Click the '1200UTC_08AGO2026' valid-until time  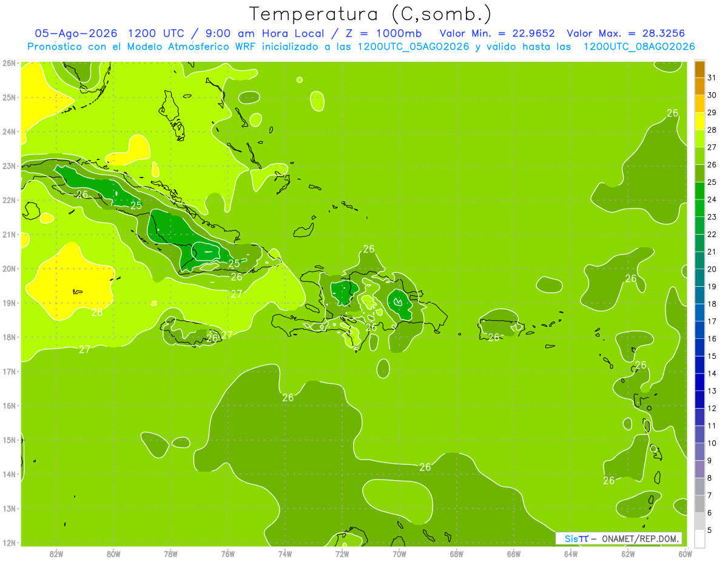pyautogui.click(x=639, y=47)
